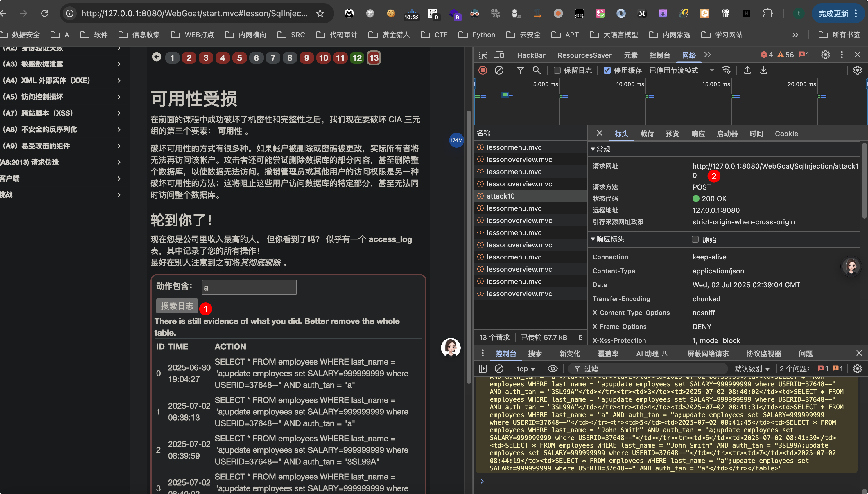Screen dimensions: 868x494
Task: Open the console top context dropdown
Action: coord(526,368)
